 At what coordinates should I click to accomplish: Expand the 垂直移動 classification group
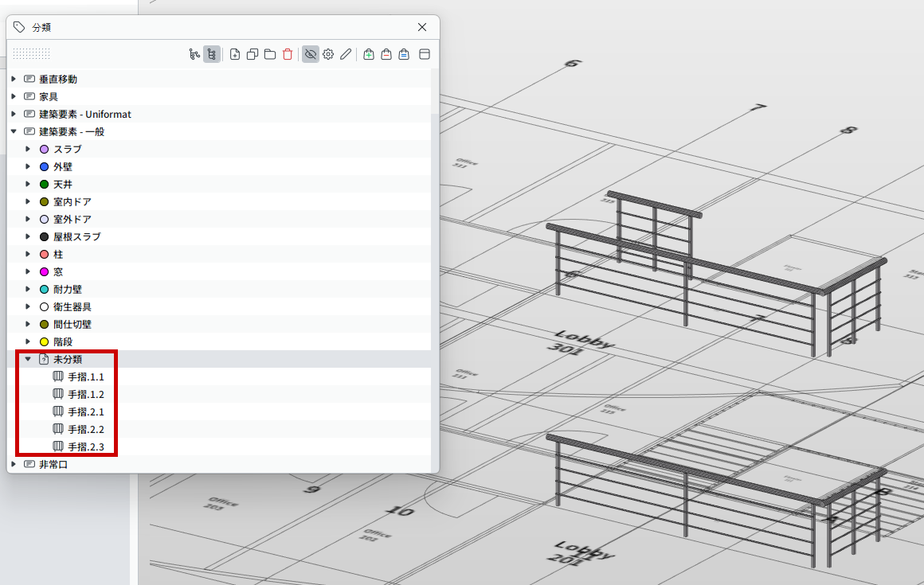[14, 79]
